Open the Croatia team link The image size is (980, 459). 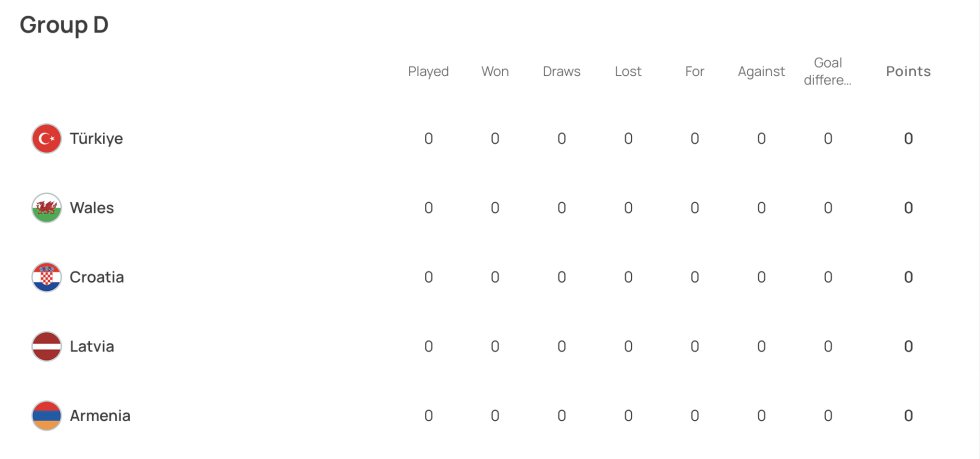coord(97,277)
